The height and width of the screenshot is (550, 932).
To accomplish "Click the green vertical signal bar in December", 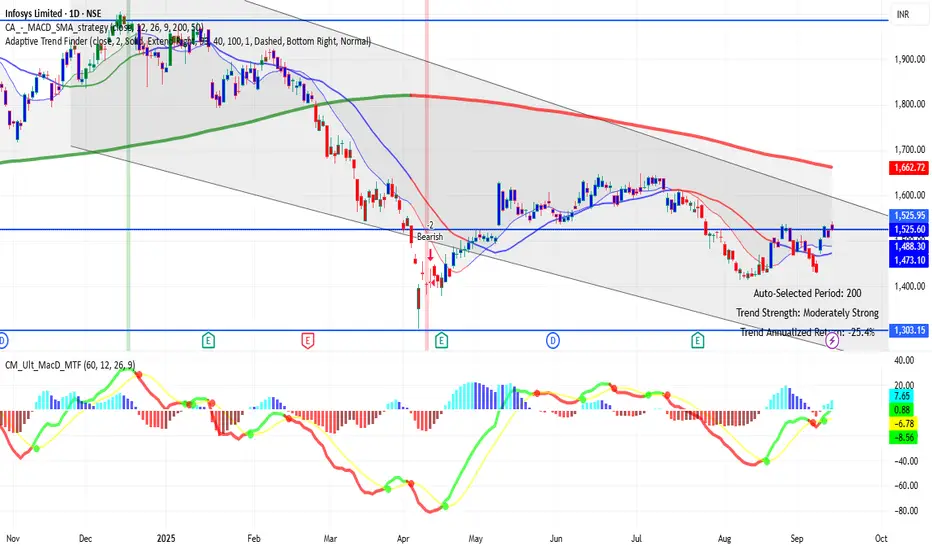I will pyautogui.click(x=128, y=175).
